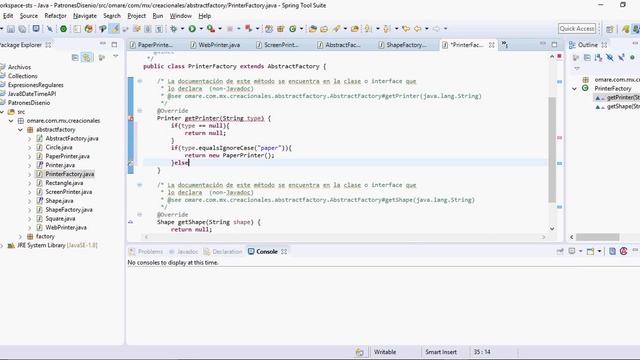Open the Run button dropdown arrow
This screenshot has width=640, height=360.
coord(201,29)
